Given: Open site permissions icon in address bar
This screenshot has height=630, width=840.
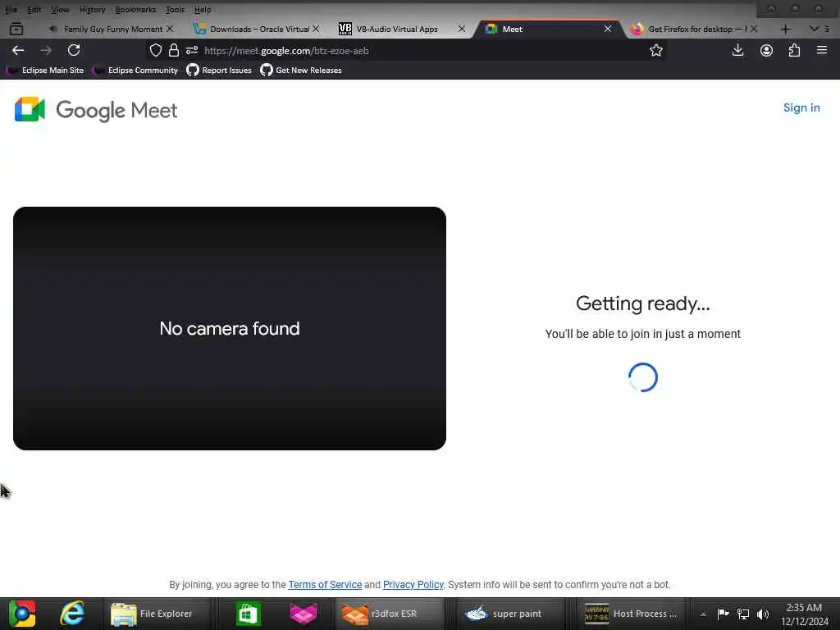Looking at the screenshot, I should (x=192, y=50).
